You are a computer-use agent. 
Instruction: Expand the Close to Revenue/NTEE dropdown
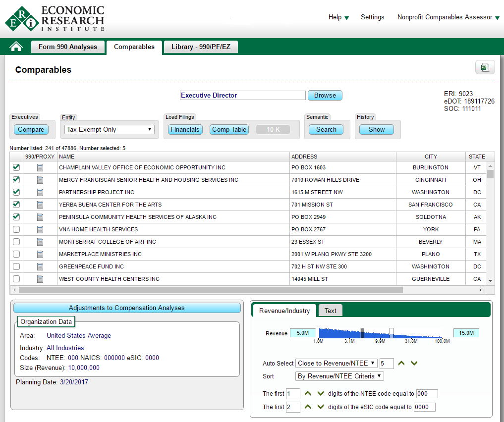(x=336, y=364)
